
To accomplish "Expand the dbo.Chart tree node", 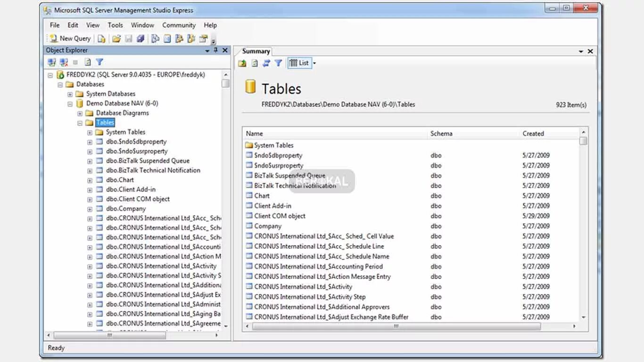I will (x=90, y=180).
